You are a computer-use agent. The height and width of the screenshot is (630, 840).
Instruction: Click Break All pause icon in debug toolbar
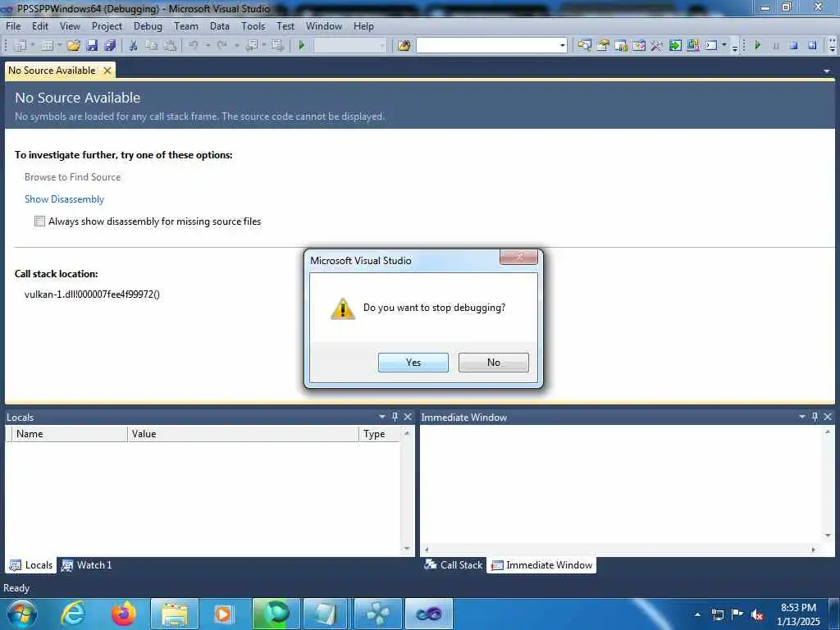[x=776, y=46]
